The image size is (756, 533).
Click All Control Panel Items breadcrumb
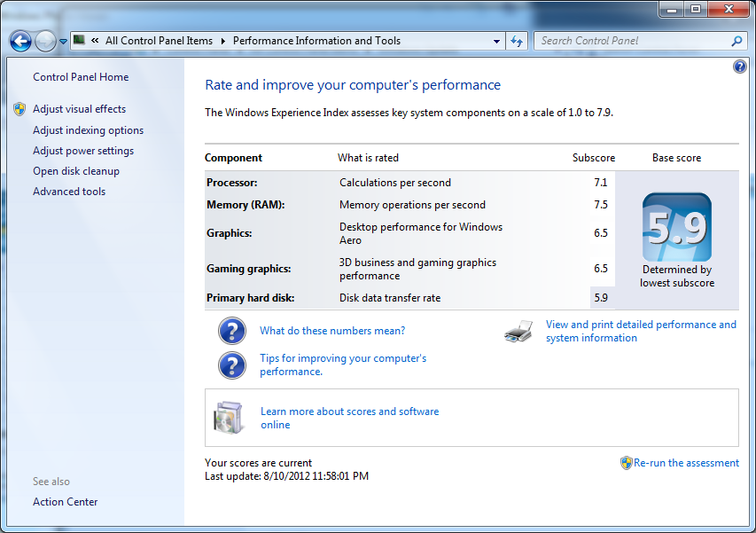(x=160, y=41)
